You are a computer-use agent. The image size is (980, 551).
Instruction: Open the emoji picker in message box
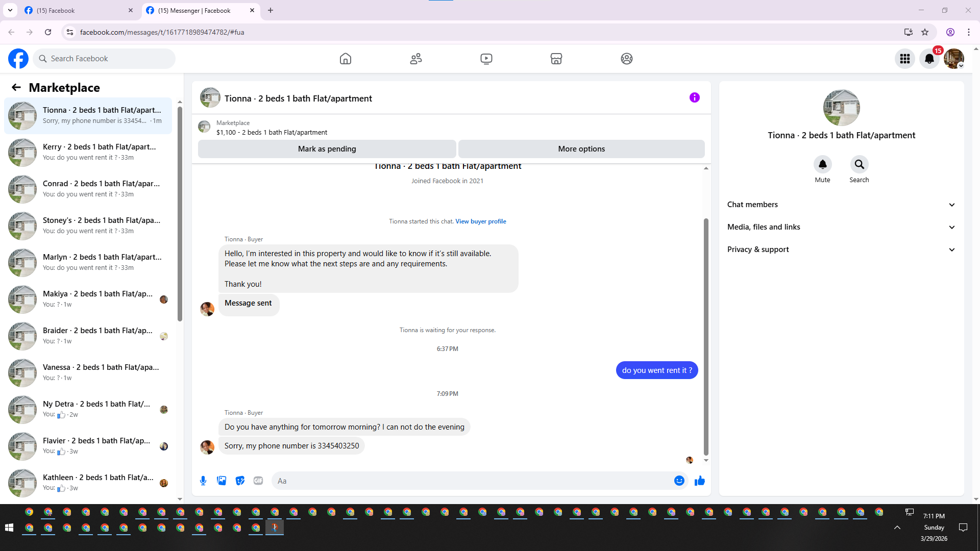coord(679,481)
